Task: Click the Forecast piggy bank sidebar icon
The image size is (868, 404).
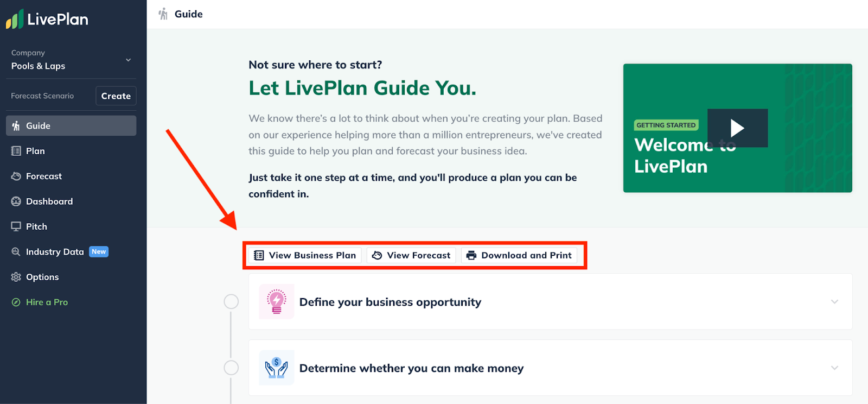Action: (x=16, y=176)
